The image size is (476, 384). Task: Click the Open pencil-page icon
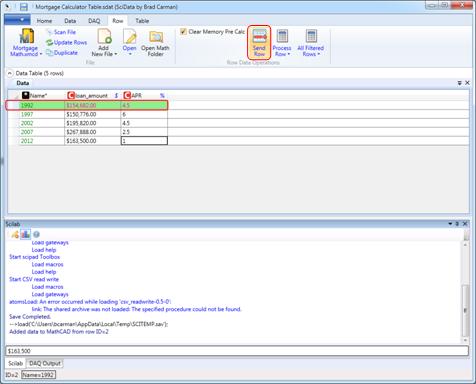(130, 36)
